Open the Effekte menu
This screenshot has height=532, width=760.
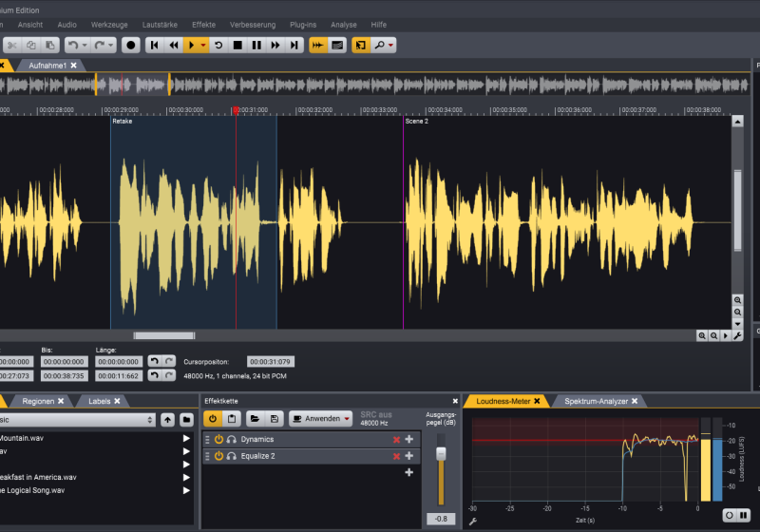203,24
